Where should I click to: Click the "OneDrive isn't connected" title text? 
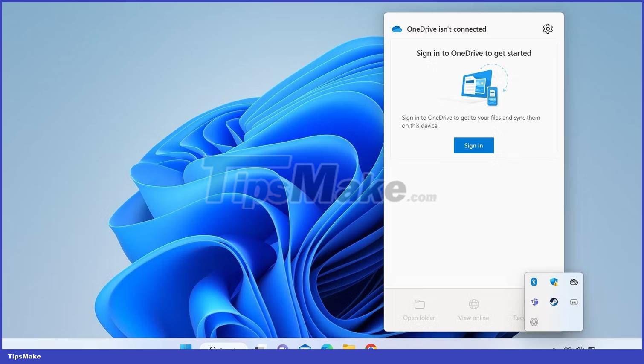(446, 29)
